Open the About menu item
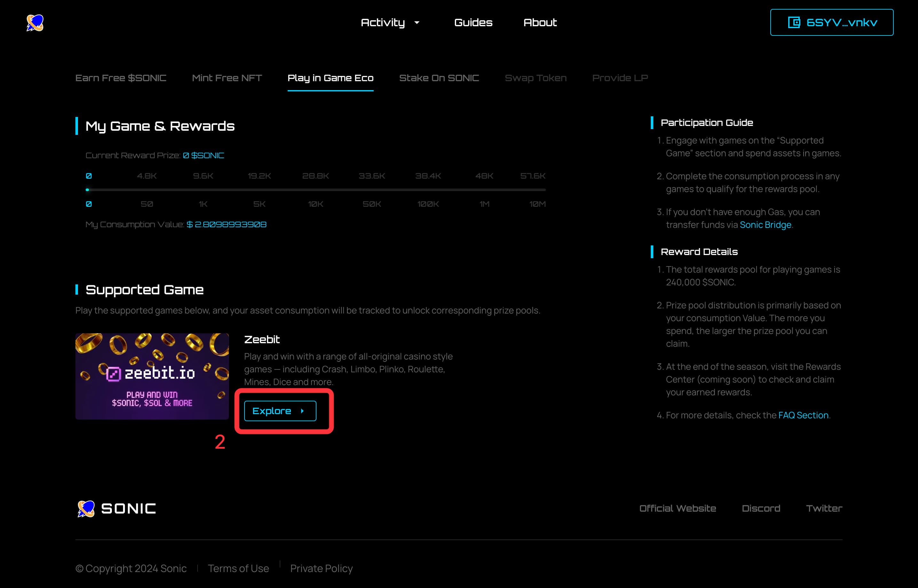918x588 pixels. 540,22
